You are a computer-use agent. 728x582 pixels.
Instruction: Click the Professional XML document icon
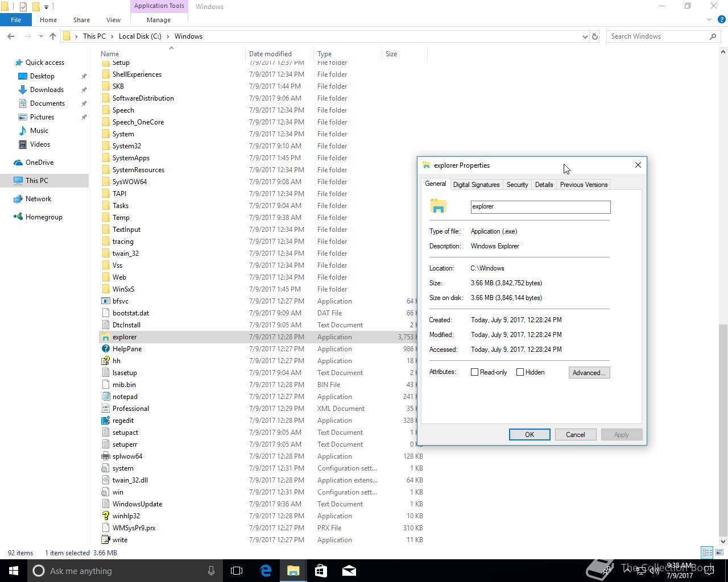tap(105, 409)
